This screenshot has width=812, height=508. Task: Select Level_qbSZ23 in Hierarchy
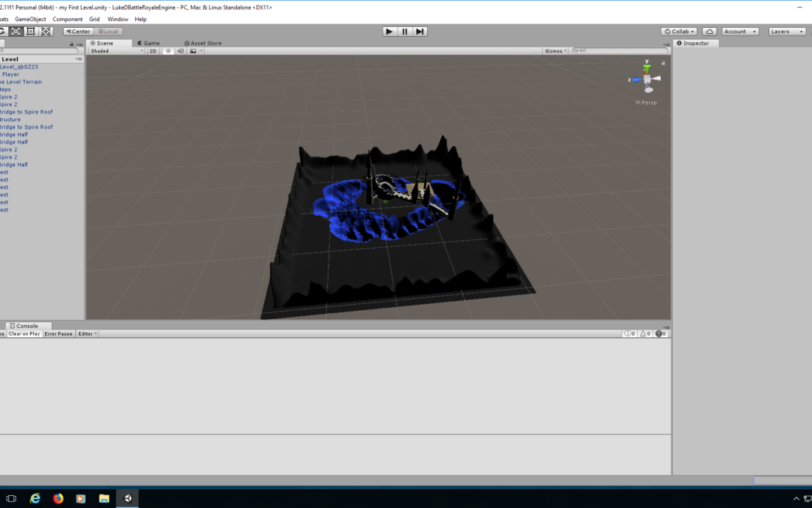coord(19,67)
